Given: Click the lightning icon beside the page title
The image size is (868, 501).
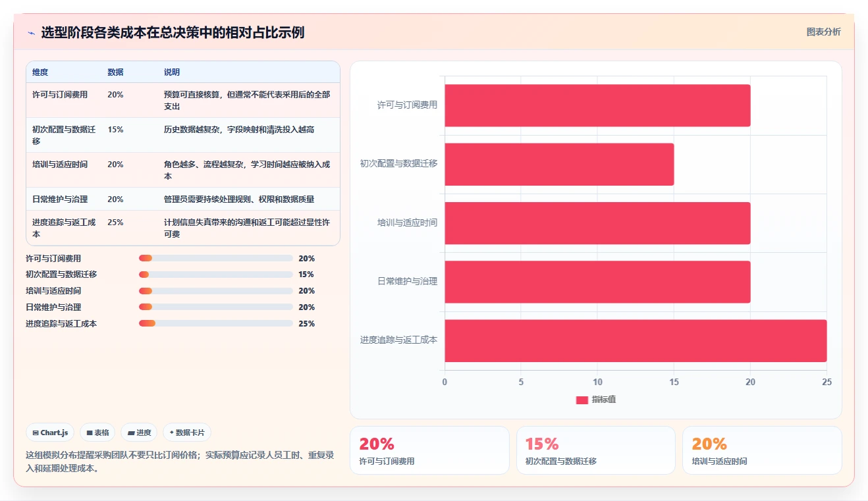Looking at the screenshot, I should coord(31,32).
